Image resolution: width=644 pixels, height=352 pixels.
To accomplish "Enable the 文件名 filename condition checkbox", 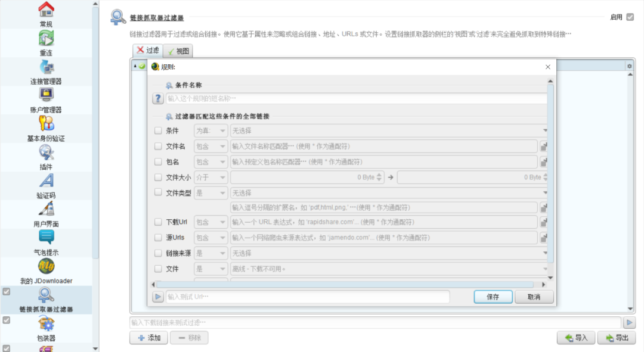I will 157,146.
